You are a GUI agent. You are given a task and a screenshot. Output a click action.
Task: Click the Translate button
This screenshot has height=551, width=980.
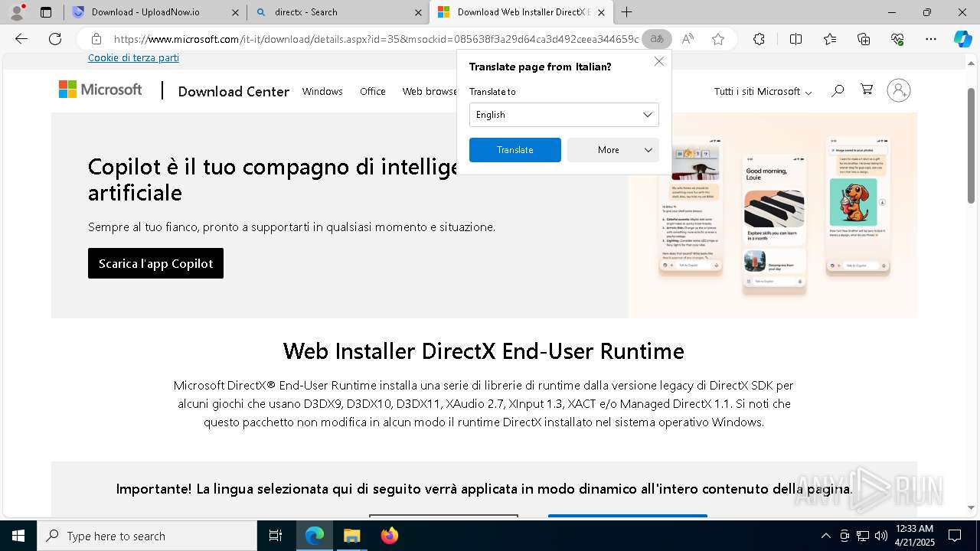[514, 150]
